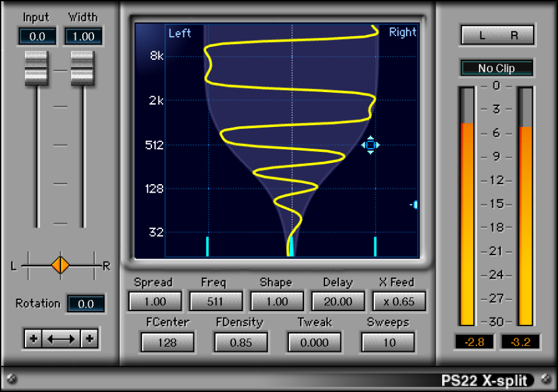Click the center cyan marker at graph bottom
This screenshot has width=558, height=392.
pyautogui.click(x=290, y=247)
